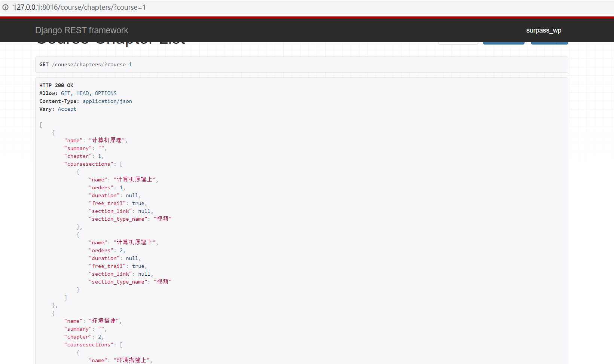614x364 pixels.
Task: Click the Allow header value GET, HEAD, OPTIONS
Action: (89, 93)
